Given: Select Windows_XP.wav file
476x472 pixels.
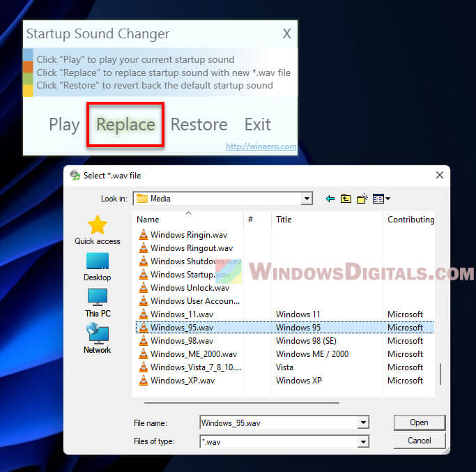Looking at the screenshot, I should [x=177, y=381].
